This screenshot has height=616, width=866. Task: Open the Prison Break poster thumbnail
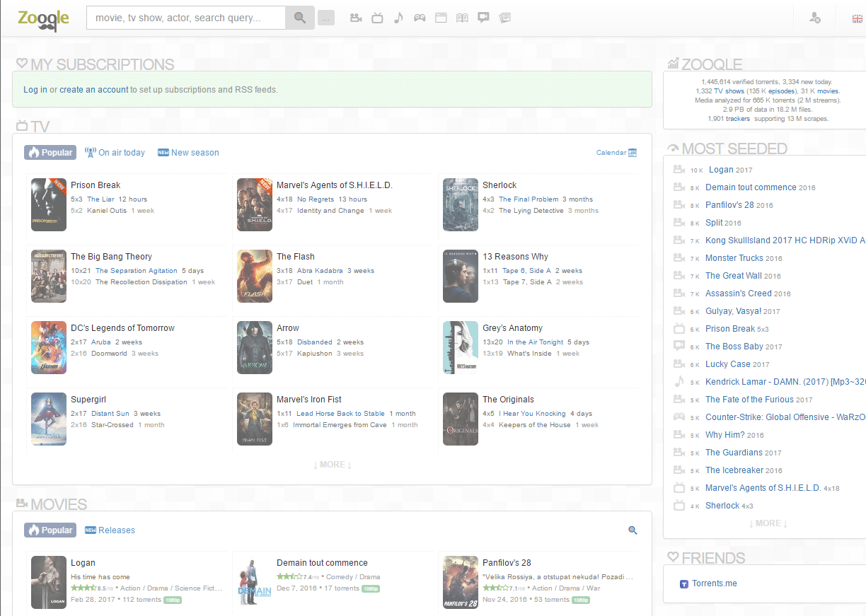click(x=49, y=204)
